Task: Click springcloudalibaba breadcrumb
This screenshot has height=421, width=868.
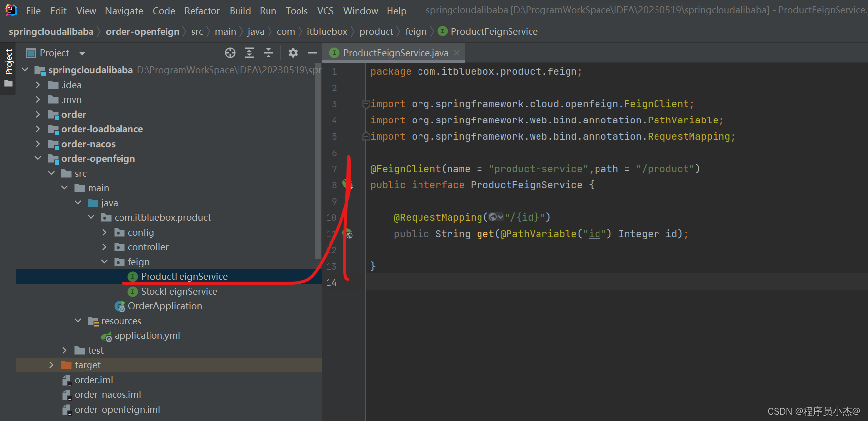Action: point(51,31)
